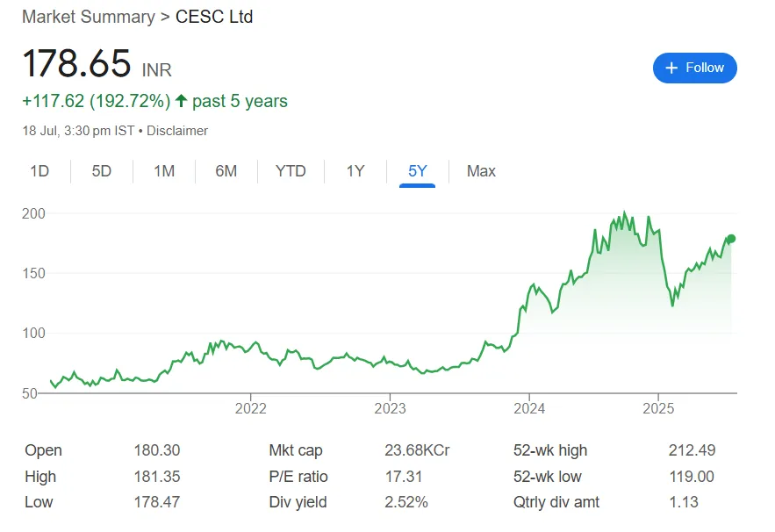Show the YTD chart range
775x532 pixels.
(291, 171)
